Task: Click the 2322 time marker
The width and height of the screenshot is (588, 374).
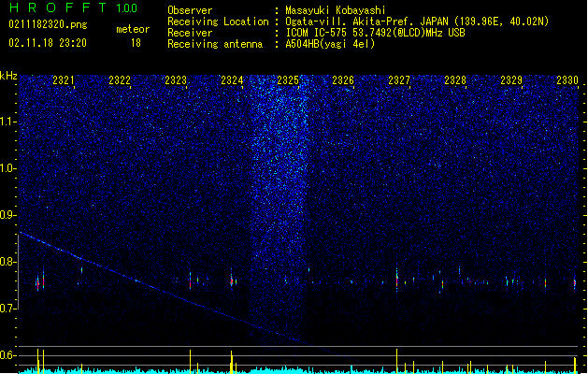Action: tap(120, 80)
